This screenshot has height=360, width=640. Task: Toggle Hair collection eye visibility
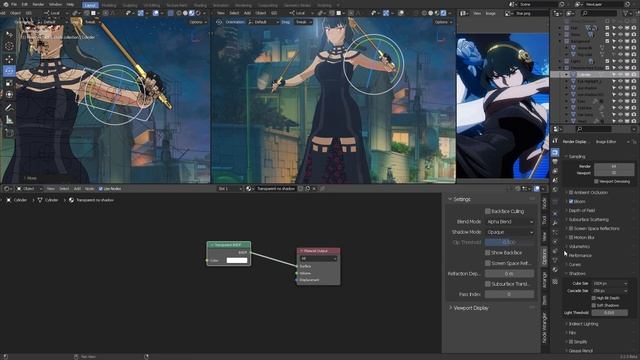pyautogui.click(x=620, y=28)
